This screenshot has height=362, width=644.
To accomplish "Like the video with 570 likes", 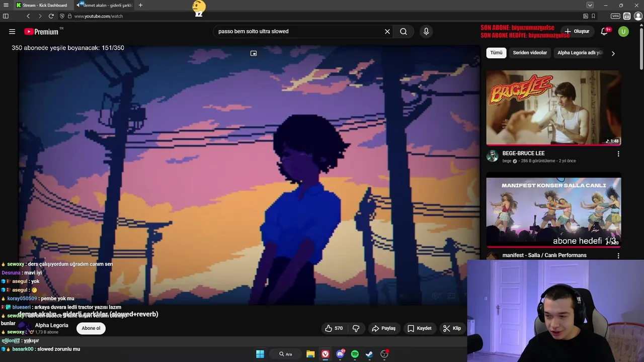I will click(334, 328).
